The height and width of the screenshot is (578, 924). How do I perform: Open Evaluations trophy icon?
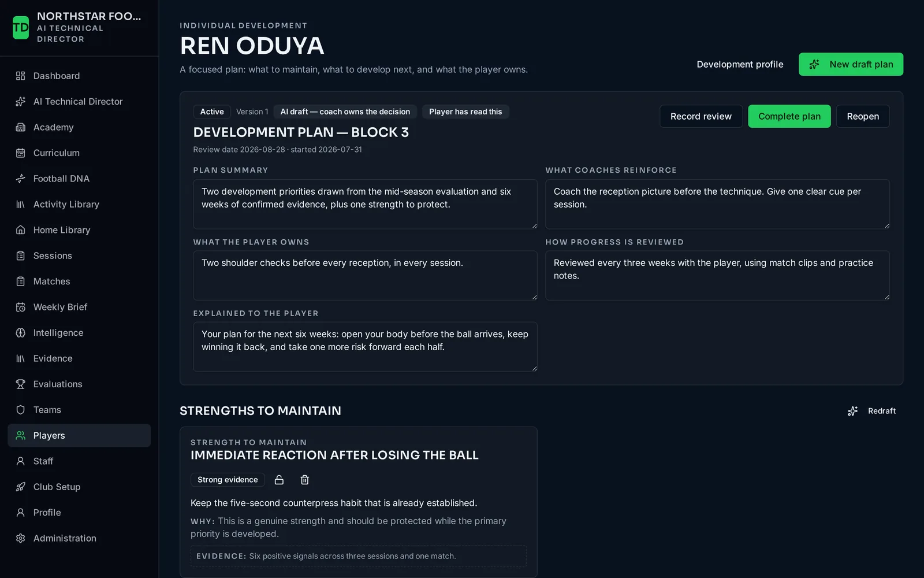(21, 384)
